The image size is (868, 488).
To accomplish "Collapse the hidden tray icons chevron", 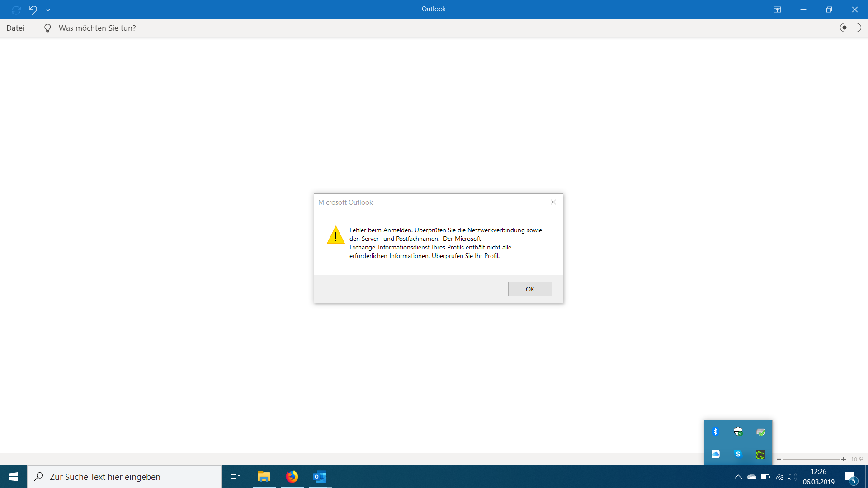I will (x=738, y=477).
